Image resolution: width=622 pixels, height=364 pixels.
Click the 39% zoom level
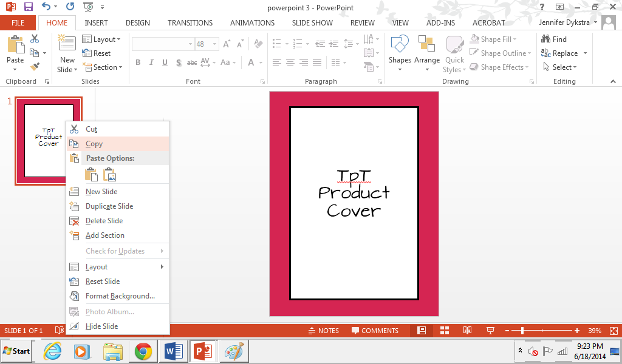594,331
